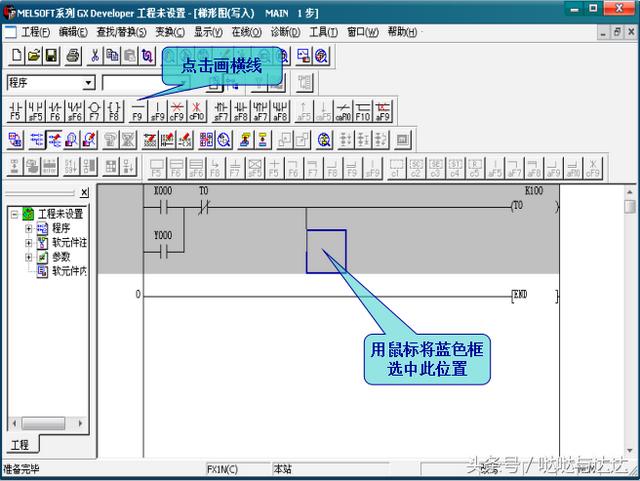
Task: Click the project tree scroll left arrow
Action: (14, 423)
